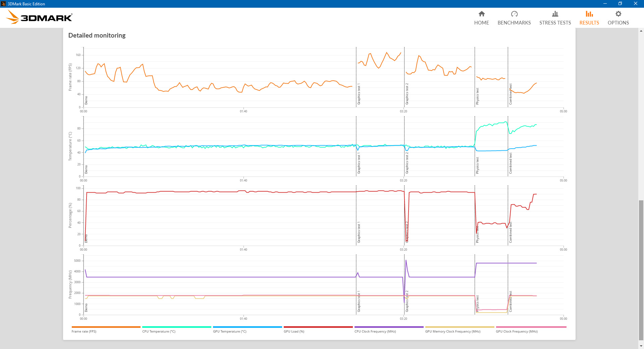Click Physics test marker in frame rate chart
This screenshot has width=644, height=349.
[477, 96]
